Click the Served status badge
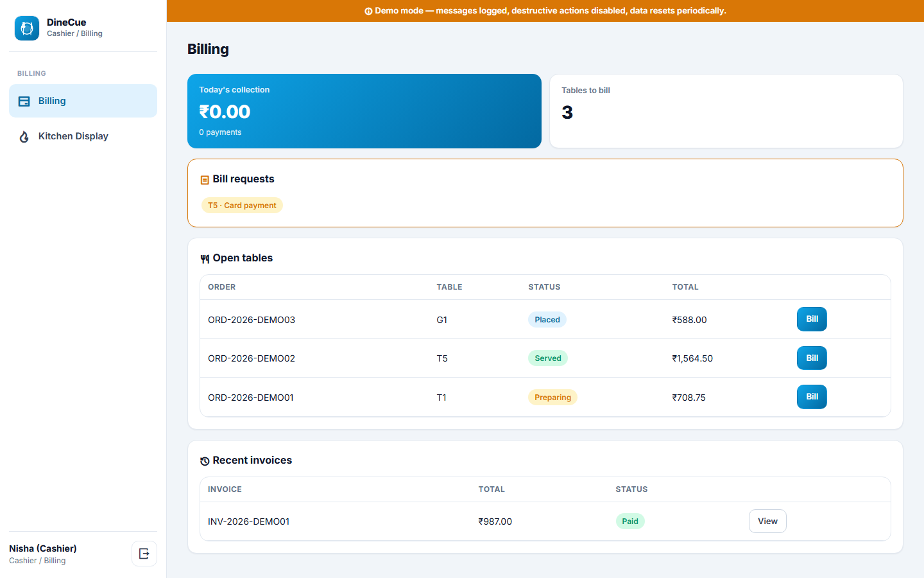This screenshot has height=578, width=924. pyautogui.click(x=548, y=358)
